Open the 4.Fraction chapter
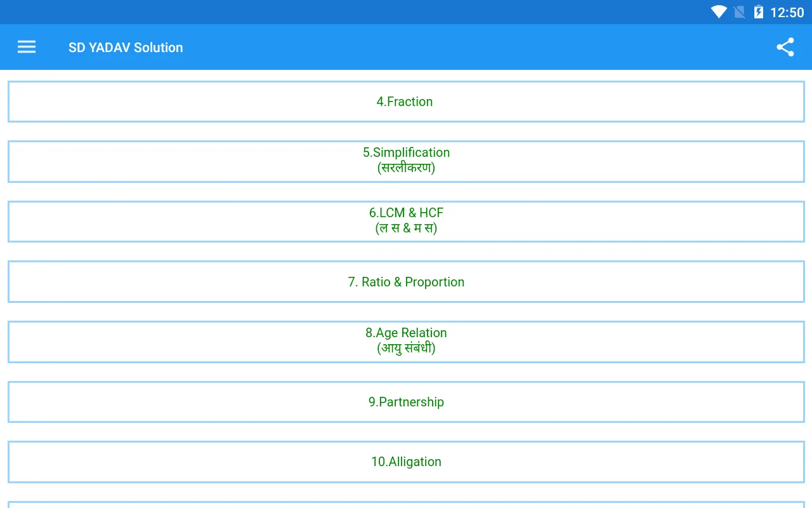 [x=406, y=102]
